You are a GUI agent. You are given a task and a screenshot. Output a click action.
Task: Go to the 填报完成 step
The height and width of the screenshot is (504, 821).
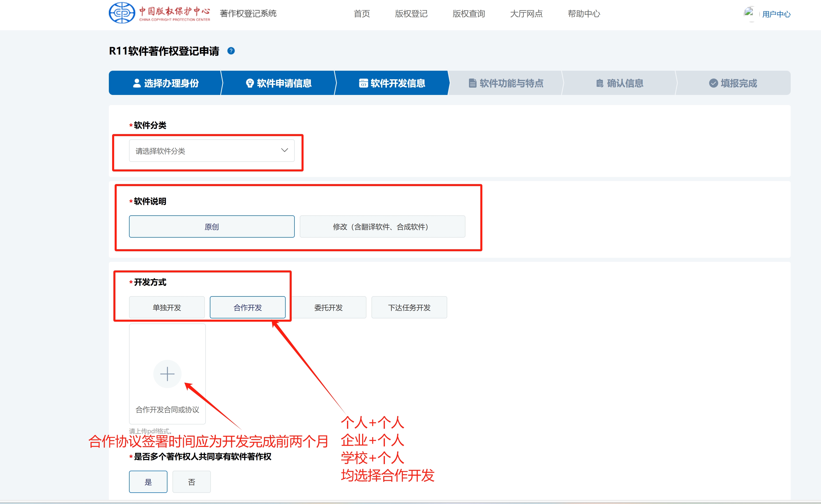click(x=733, y=83)
